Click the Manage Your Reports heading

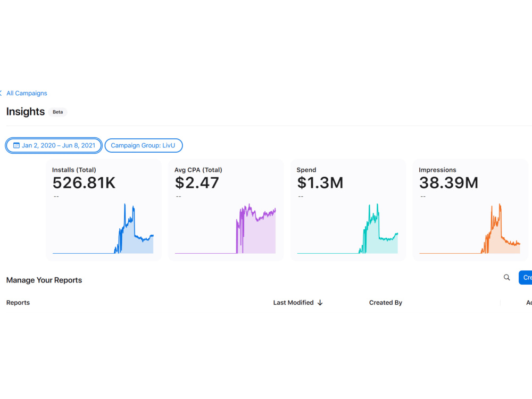[44, 280]
